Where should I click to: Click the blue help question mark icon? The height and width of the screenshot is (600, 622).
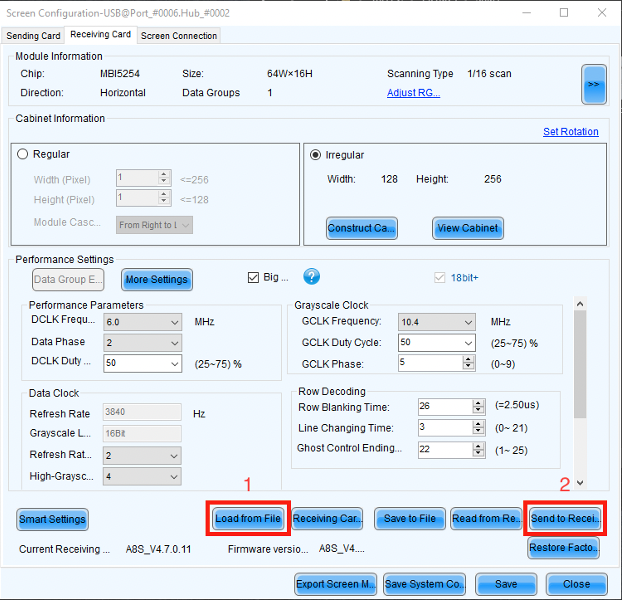pyautogui.click(x=311, y=277)
